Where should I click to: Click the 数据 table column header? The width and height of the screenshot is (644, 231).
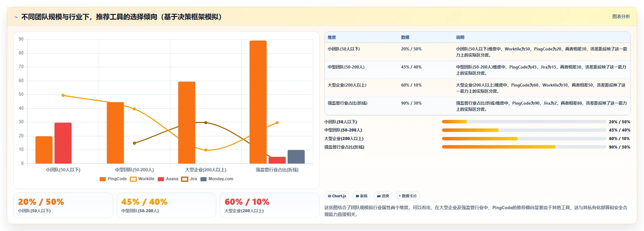(405, 37)
